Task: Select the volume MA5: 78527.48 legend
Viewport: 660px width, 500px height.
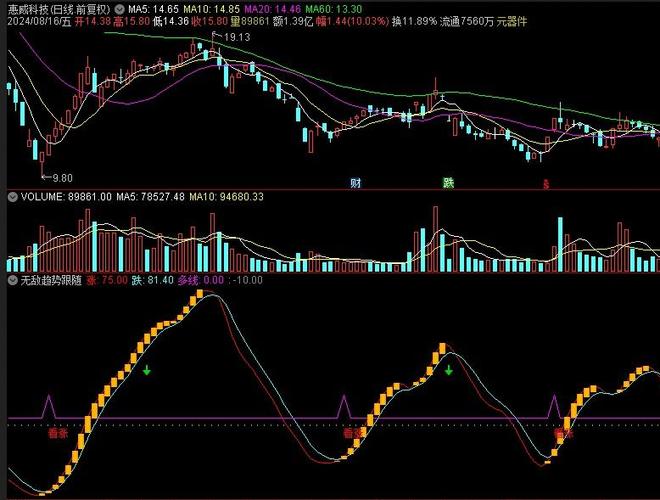Action: click(x=150, y=197)
